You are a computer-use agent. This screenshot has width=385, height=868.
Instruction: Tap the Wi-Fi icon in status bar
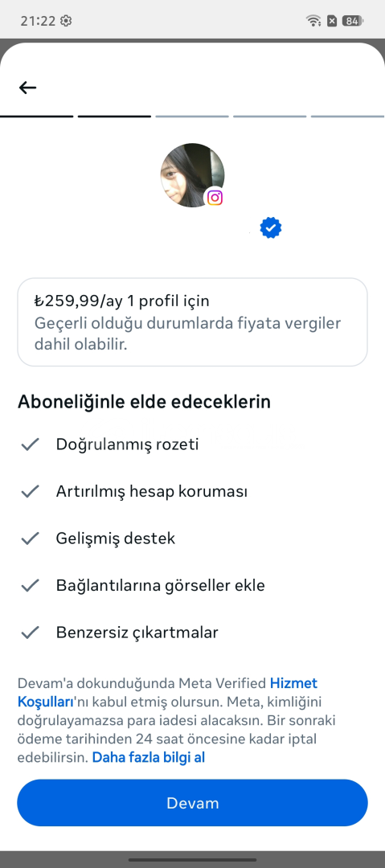(313, 21)
